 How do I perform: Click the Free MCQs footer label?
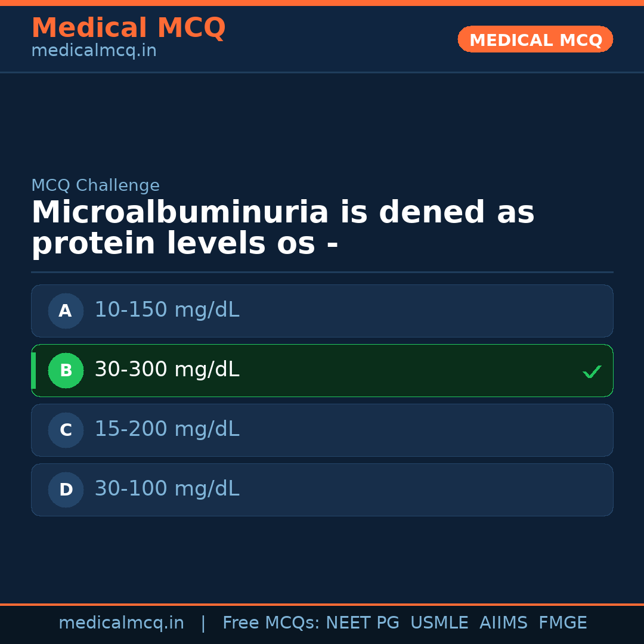coord(271,623)
